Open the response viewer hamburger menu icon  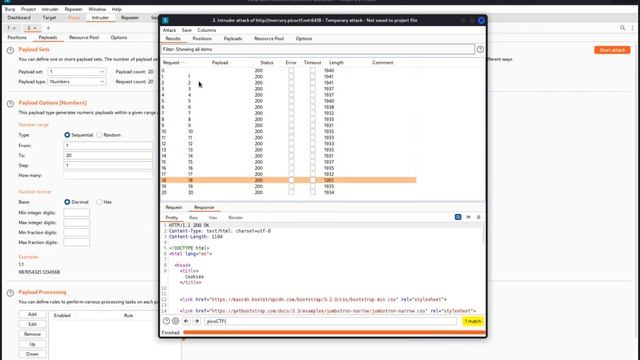click(478, 217)
